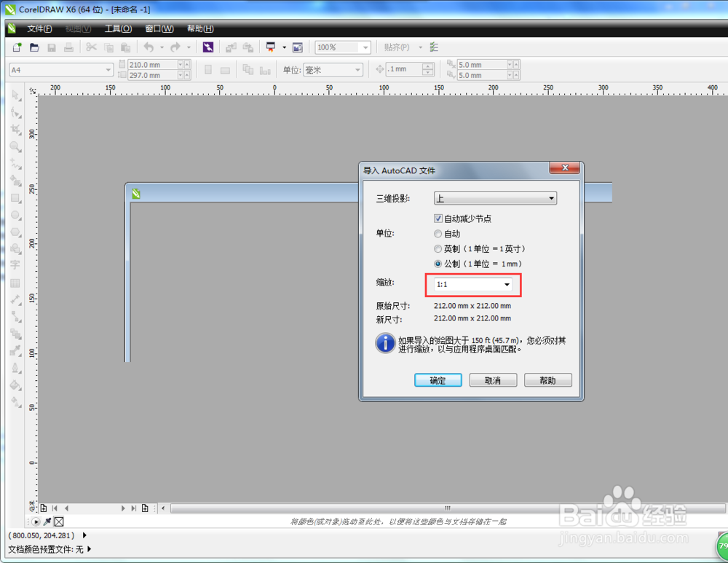The height and width of the screenshot is (563, 728).
Task: Click the Export icon in toolbar
Action: tap(248, 47)
